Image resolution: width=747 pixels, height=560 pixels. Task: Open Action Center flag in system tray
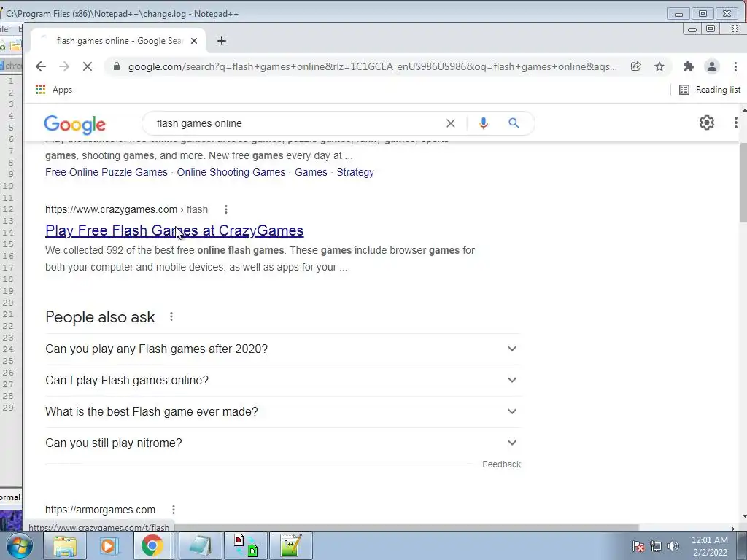click(638, 546)
